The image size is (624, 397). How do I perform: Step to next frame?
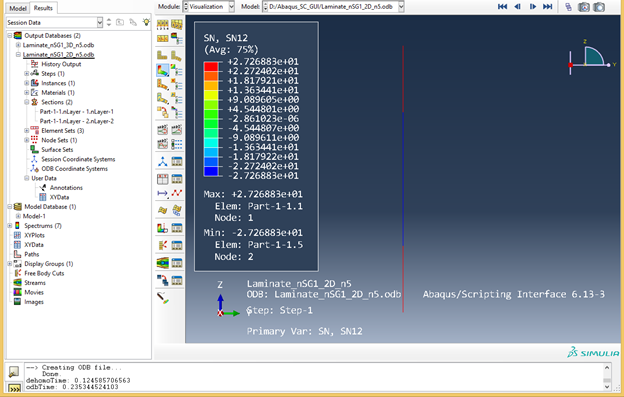point(532,6)
